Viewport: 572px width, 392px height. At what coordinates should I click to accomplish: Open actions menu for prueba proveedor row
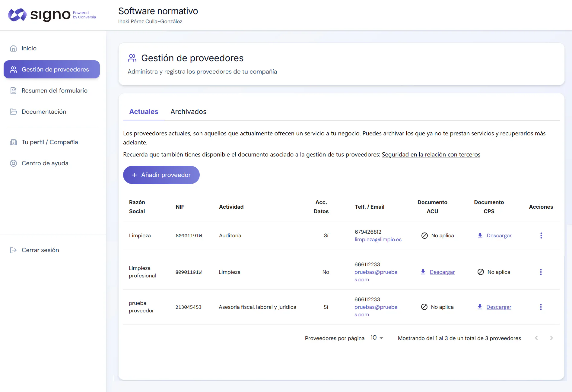pos(541,307)
